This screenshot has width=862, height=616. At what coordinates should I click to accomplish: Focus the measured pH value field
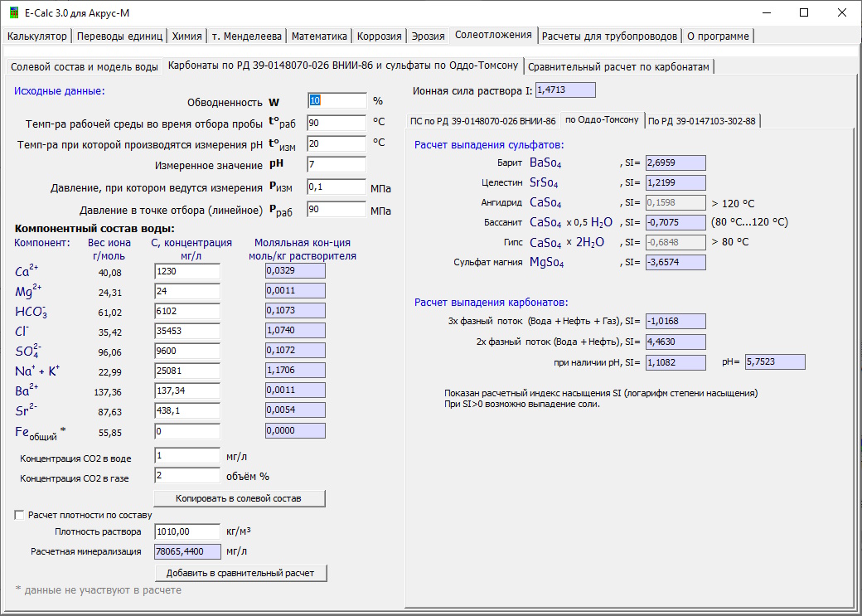click(x=336, y=164)
